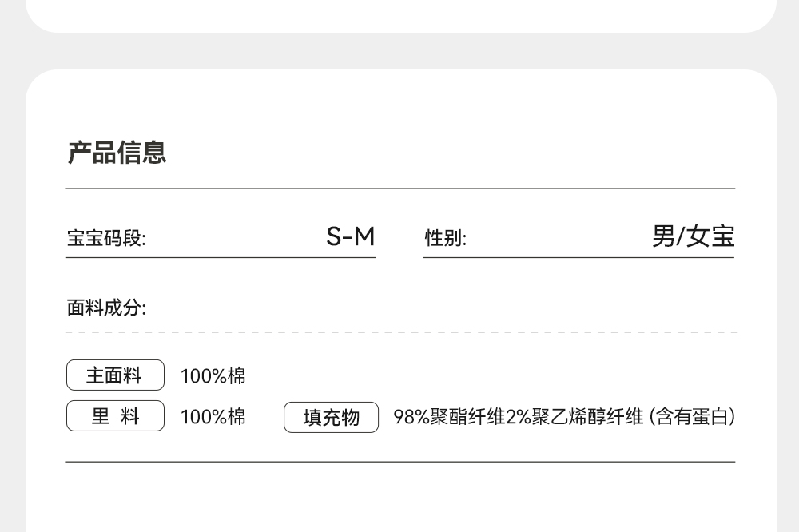799x532 pixels.
Task: Click 100%棉 next to 里料
Action: [x=213, y=417]
